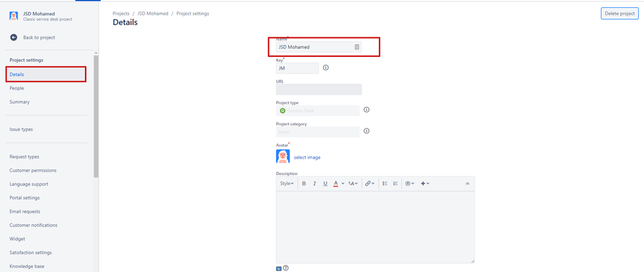Open the link insert dropdown
This screenshot has width=644, height=272.
pyautogui.click(x=369, y=184)
